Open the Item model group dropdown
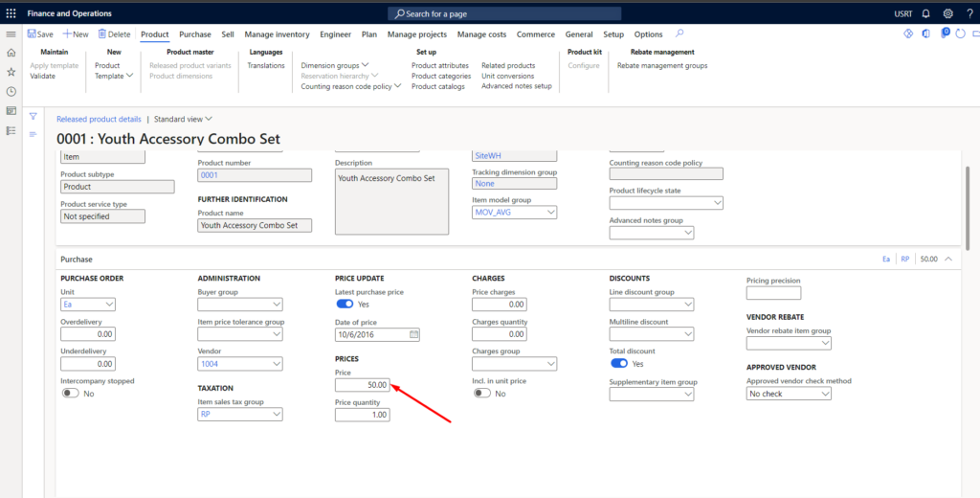This screenshot has height=498, width=980. pyautogui.click(x=550, y=213)
